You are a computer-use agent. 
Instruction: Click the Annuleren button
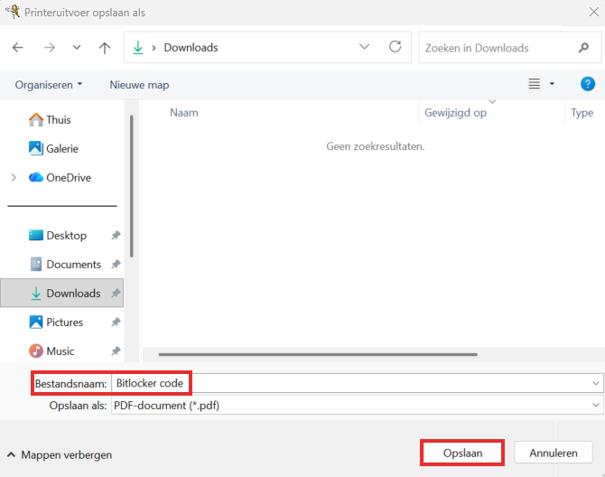pos(553,453)
